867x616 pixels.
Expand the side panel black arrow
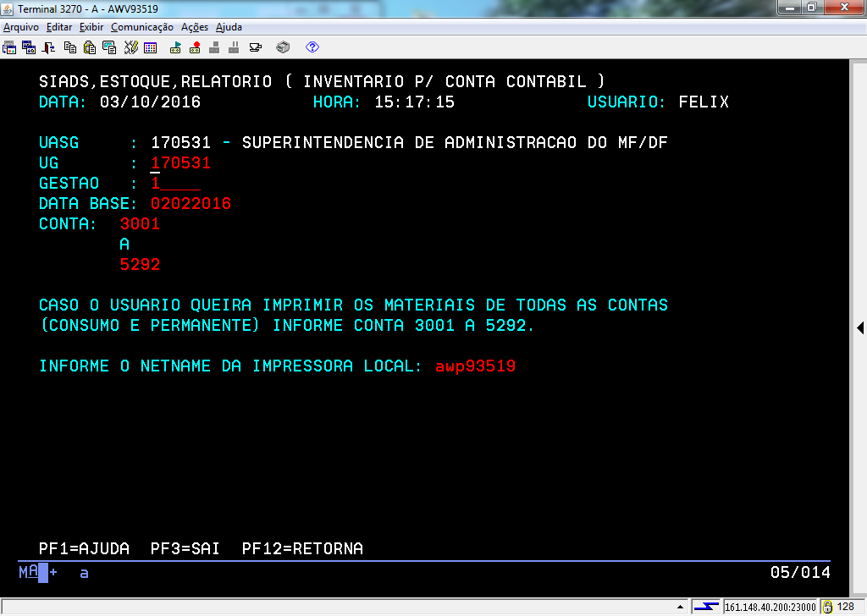click(860, 327)
